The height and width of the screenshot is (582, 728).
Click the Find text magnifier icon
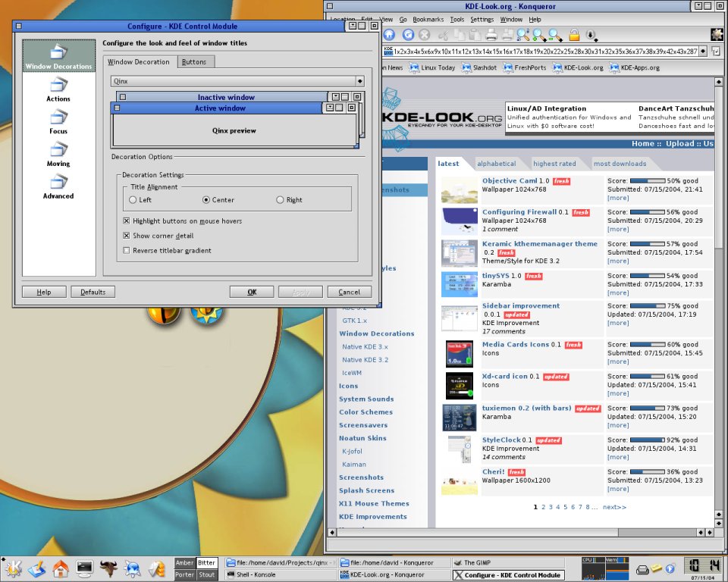coord(523,35)
